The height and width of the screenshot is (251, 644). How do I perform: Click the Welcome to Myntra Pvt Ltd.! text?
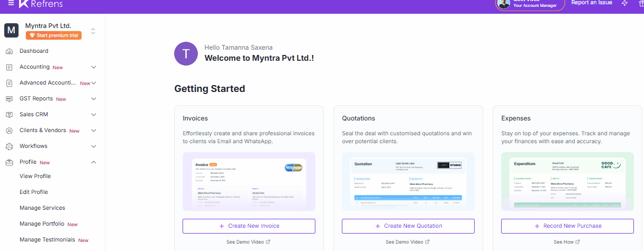point(259,58)
